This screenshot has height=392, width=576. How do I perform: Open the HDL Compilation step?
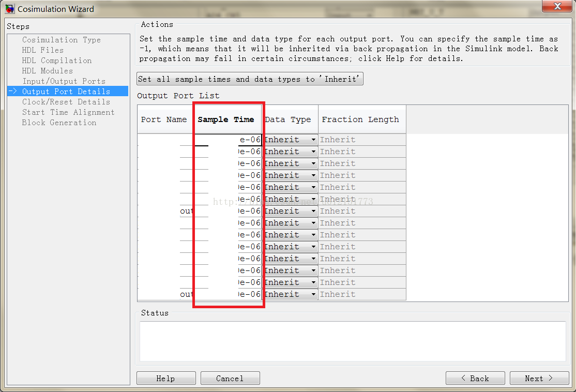pos(57,61)
